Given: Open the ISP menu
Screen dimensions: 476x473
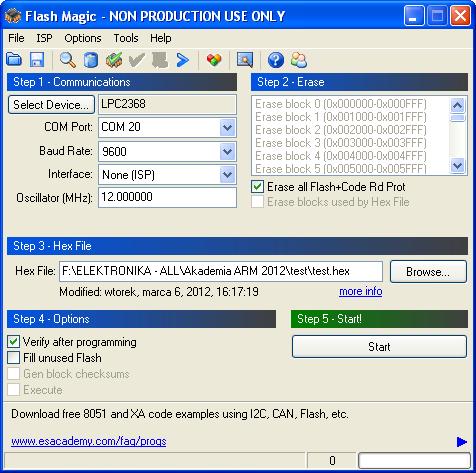Looking at the screenshot, I should point(44,38).
